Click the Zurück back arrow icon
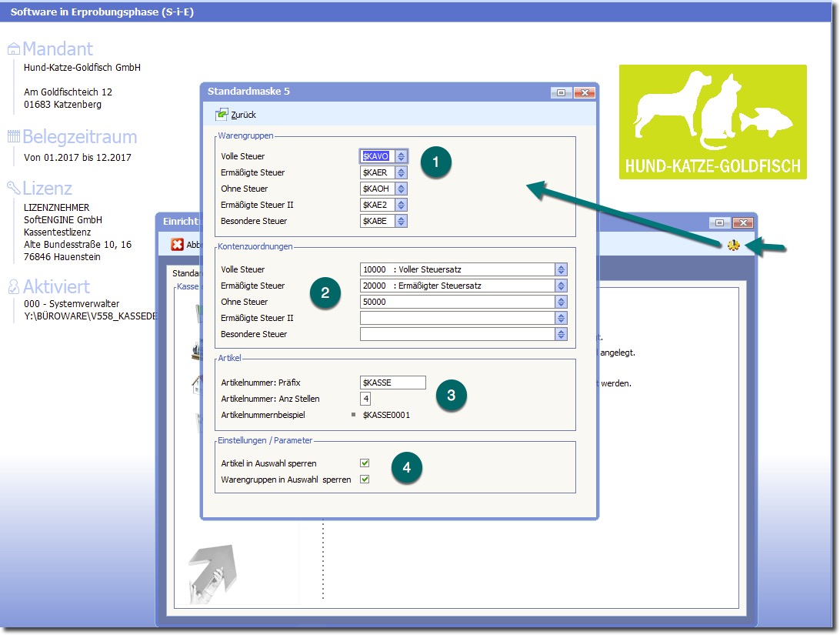This screenshot has height=635, width=840. pos(222,115)
